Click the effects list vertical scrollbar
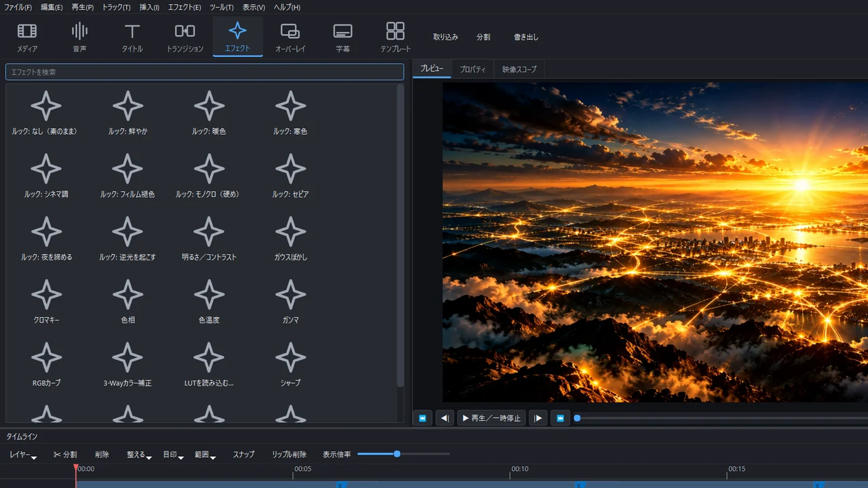 click(400, 235)
